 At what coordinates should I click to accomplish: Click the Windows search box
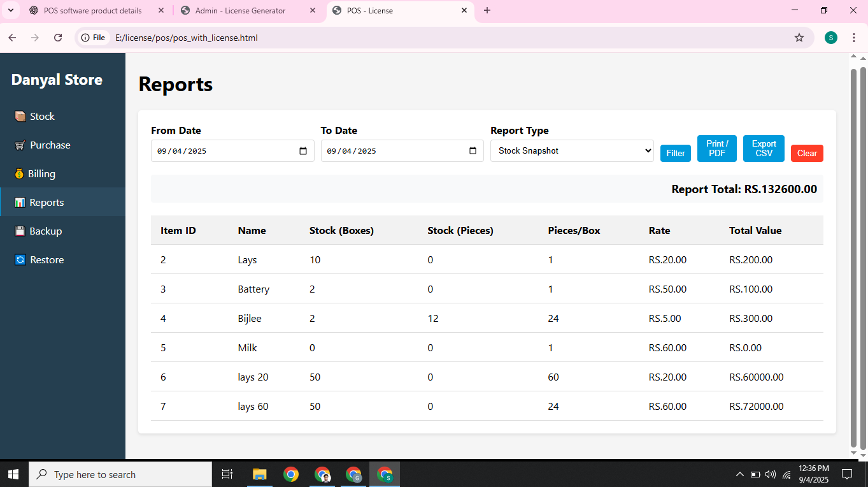pyautogui.click(x=120, y=474)
